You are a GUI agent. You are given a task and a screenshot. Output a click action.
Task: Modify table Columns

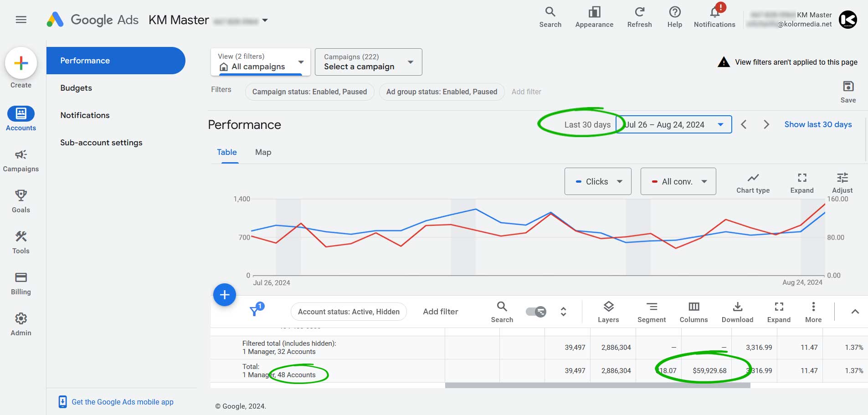coord(693,312)
